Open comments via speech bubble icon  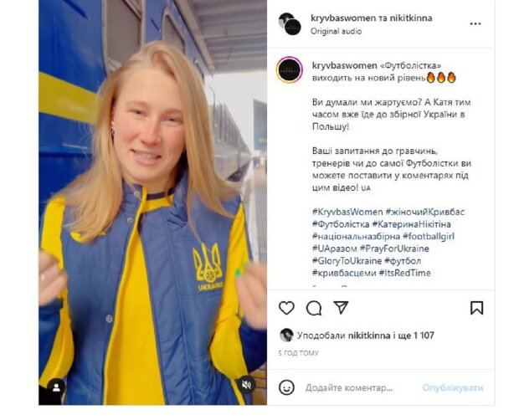(314, 308)
